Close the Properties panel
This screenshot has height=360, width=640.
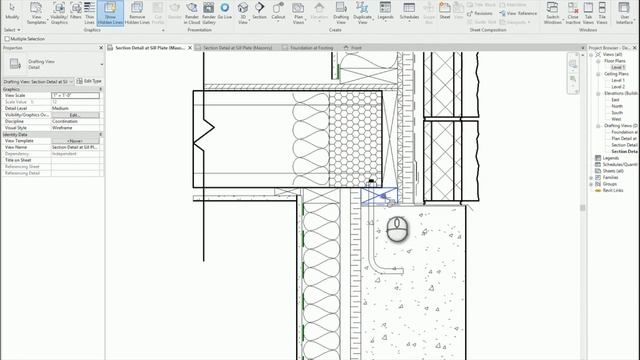coord(101,48)
